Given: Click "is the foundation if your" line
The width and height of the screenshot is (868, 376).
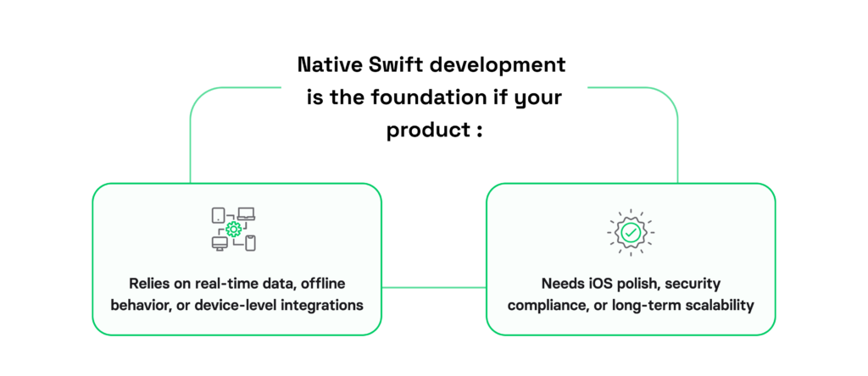Looking at the screenshot, I should click(x=435, y=98).
